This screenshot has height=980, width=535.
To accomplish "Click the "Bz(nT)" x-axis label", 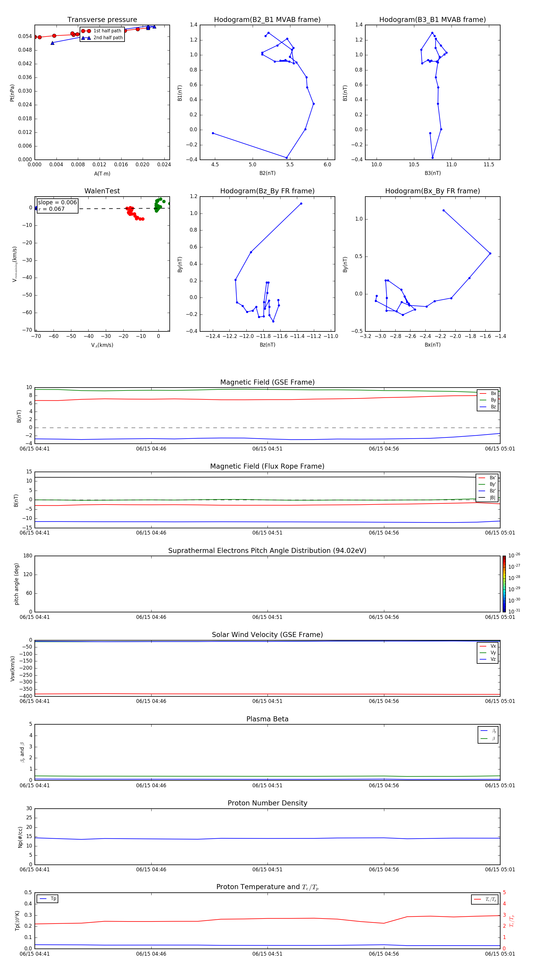I will click(267, 345).
